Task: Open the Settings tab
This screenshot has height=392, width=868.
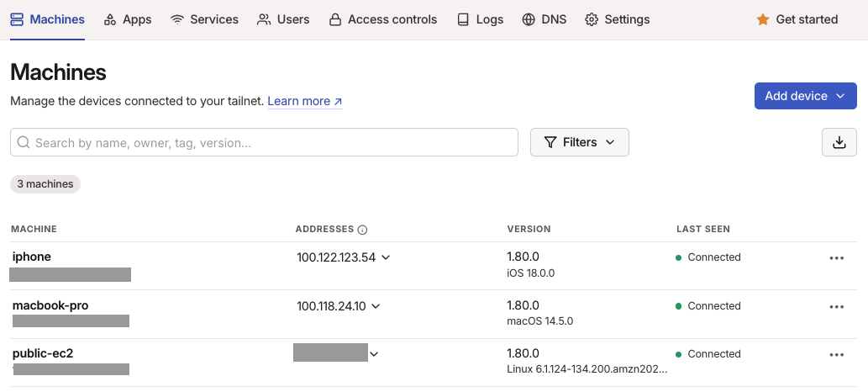Action: [x=617, y=19]
